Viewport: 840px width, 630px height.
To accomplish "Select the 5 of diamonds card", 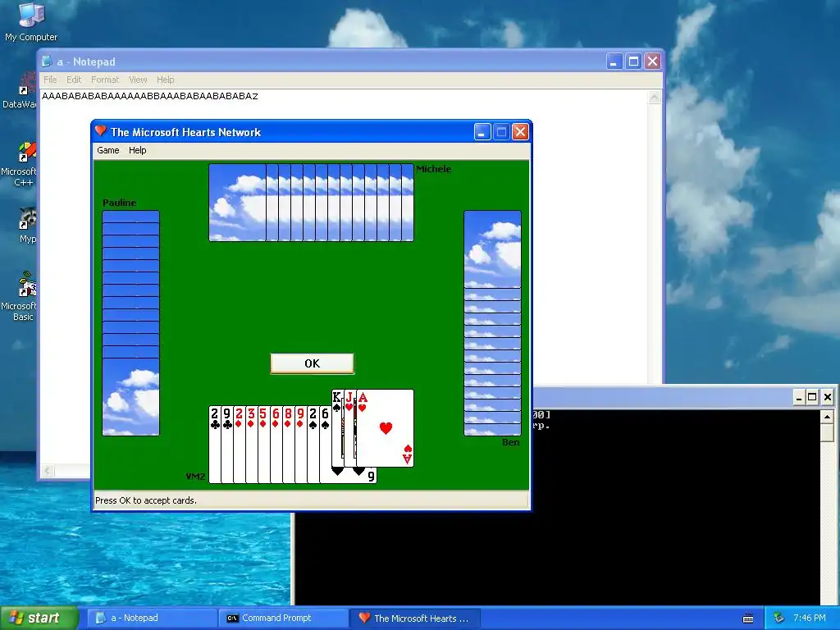I will 264,445.
